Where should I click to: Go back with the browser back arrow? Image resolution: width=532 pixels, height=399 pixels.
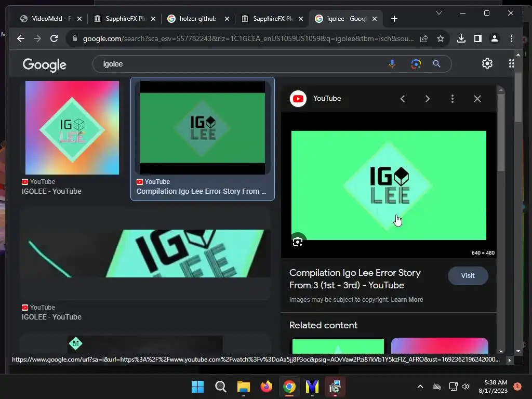pyautogui.click(x=21, y=38)
